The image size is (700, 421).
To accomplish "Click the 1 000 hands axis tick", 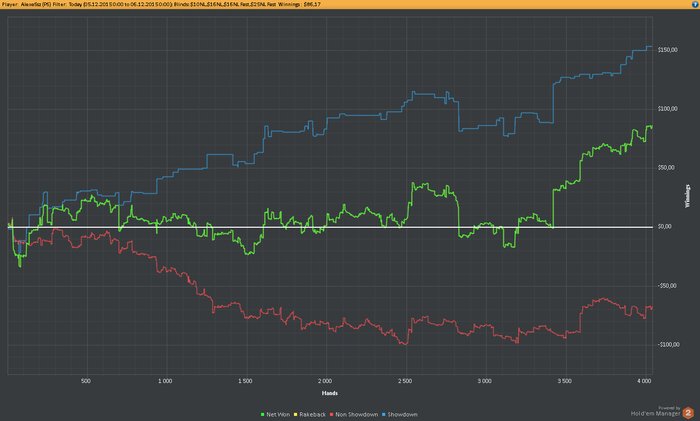I will pos(165,381).
